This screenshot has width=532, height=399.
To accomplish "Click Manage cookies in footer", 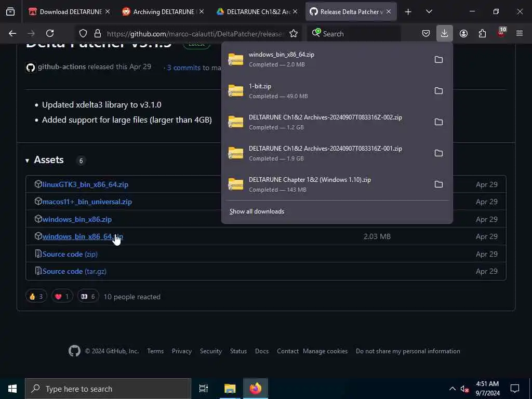I will coord(325,351).
